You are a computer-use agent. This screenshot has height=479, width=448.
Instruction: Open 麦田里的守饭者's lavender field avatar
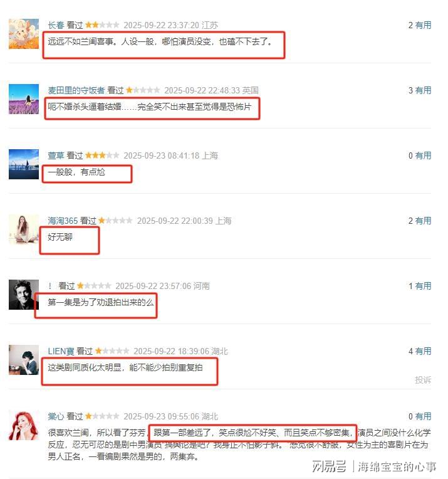pos(24,99)
